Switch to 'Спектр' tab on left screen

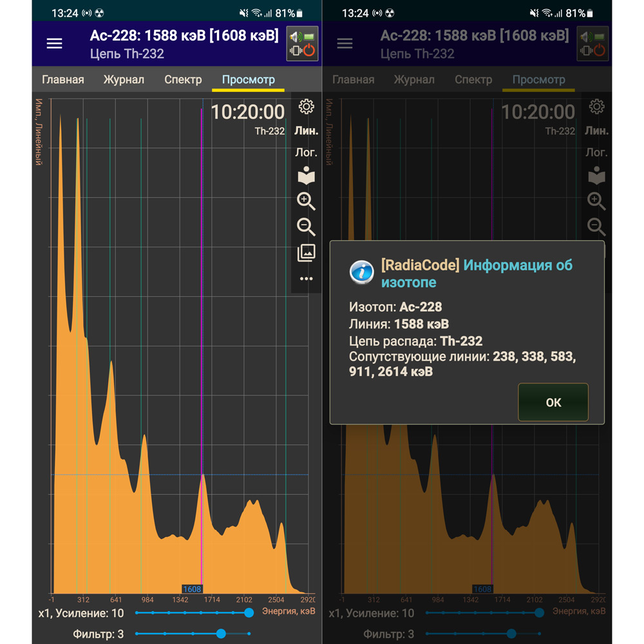point(183,80)
